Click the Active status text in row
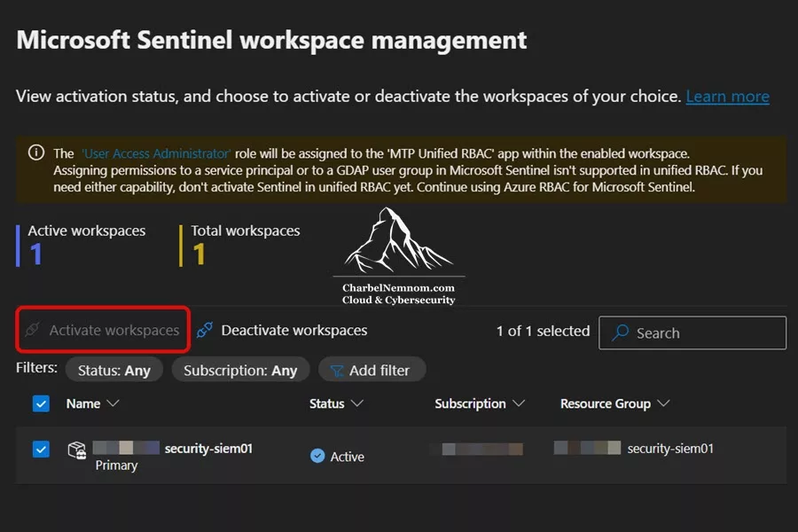 pyautogui.click(x=347, y=457)
